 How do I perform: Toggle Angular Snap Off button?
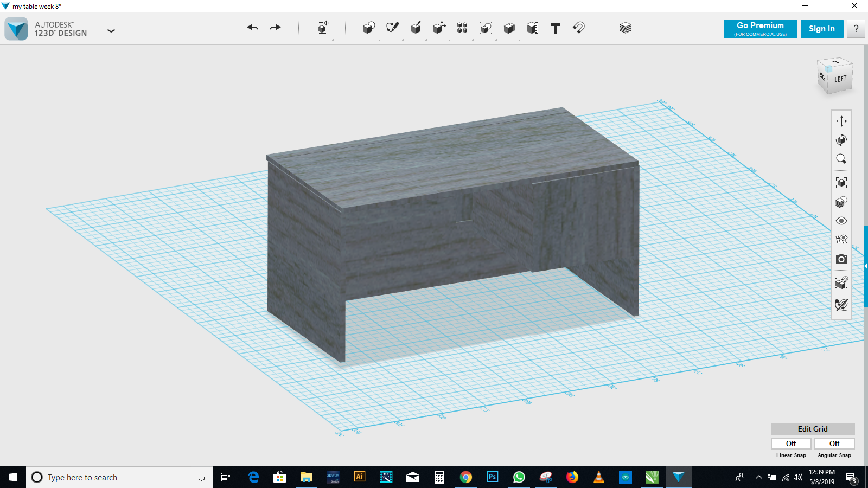(834, 444)
